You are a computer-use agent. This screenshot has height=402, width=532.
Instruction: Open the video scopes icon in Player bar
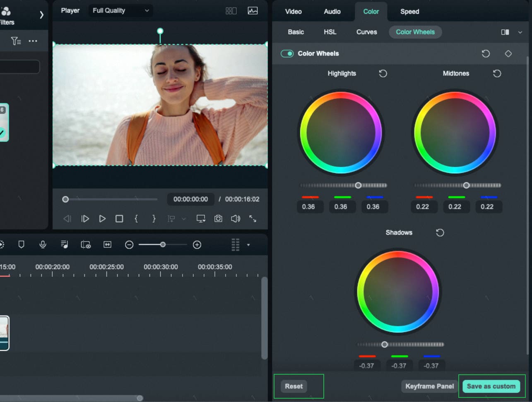(253, 11)
